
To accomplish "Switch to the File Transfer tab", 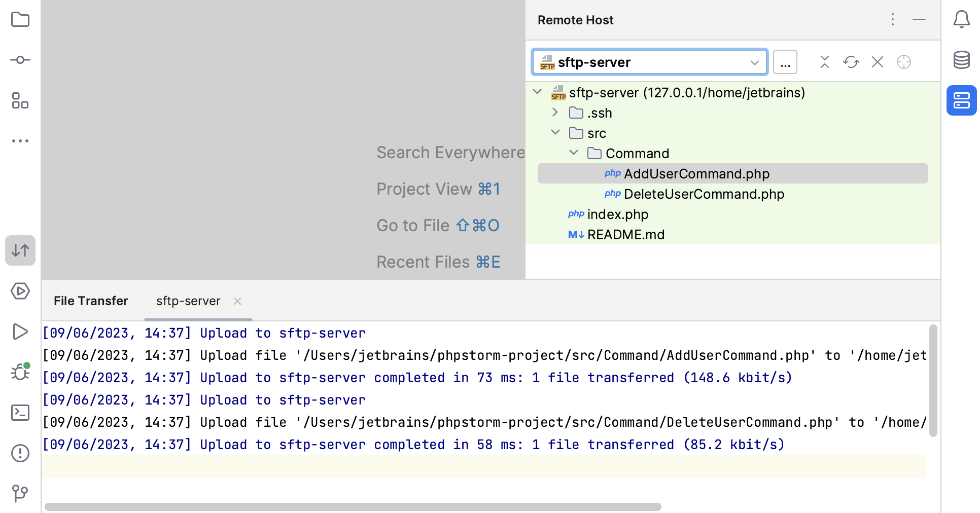I will [x=90, y=301].
